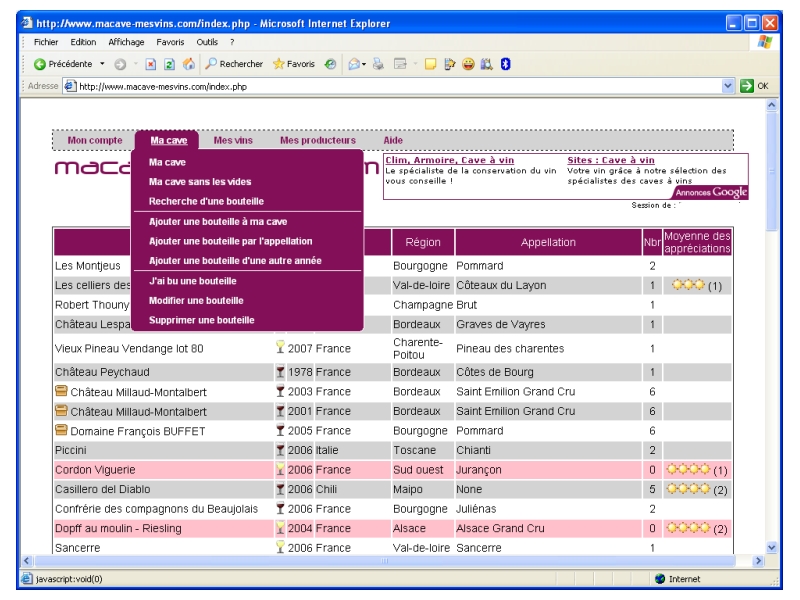800x600 pixels.
Task: Click the wine glass icon in the Piccini row
Action: coord(280,450)
